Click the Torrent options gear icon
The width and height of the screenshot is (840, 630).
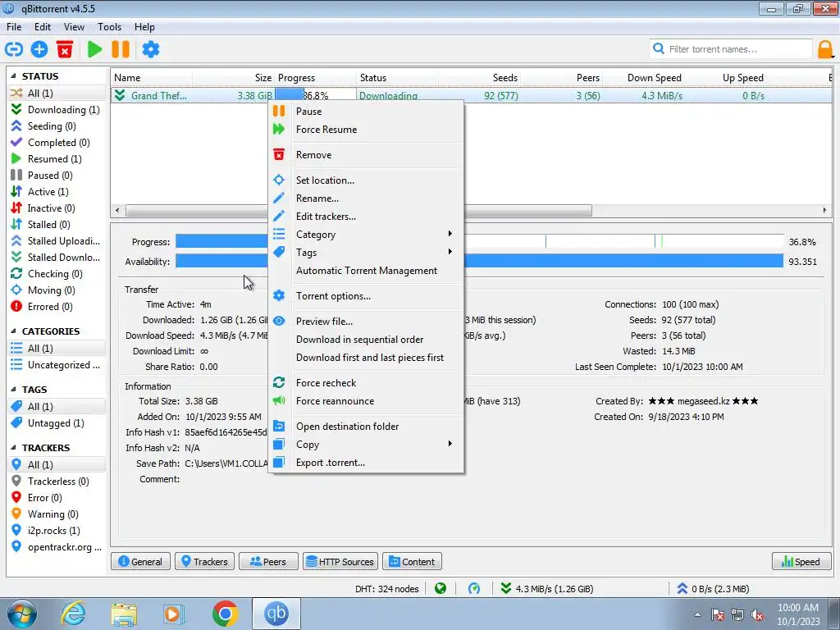[279, 295]
